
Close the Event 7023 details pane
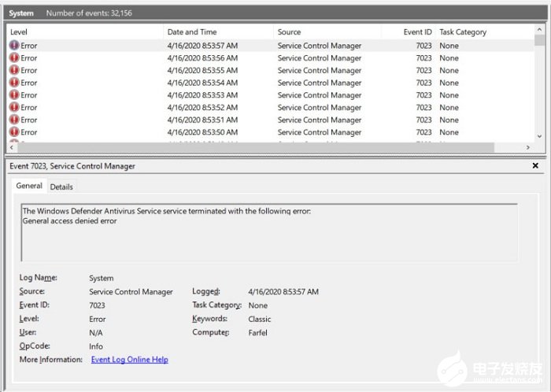pos(535,165)
